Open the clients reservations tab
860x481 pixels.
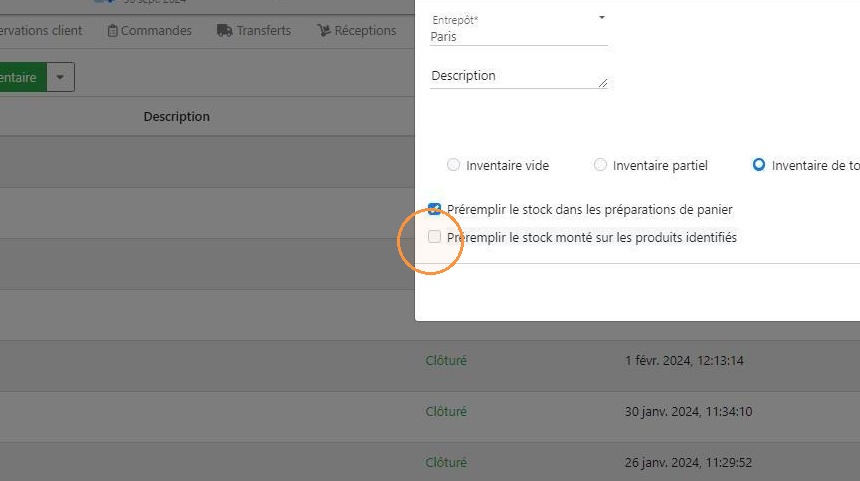coord(41,31)
